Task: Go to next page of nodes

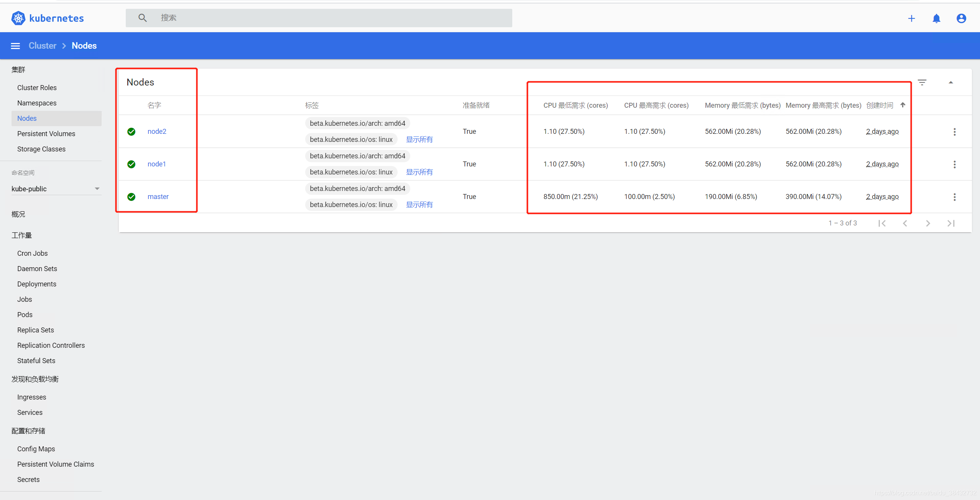Action: coord(928,223)
